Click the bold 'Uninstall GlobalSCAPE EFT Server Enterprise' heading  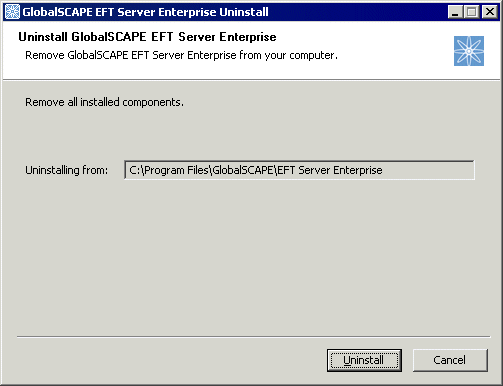point(147,37)
